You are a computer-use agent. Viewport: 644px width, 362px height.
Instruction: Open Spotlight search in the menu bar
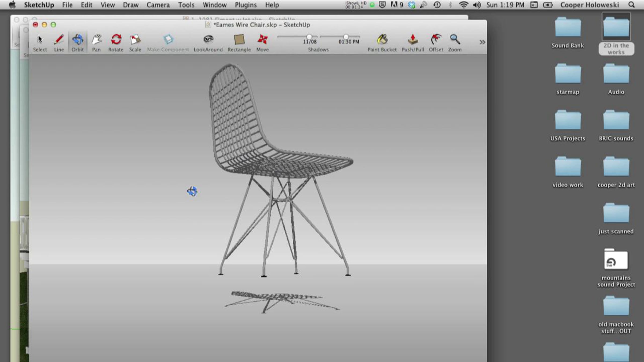tap(631, 5)
